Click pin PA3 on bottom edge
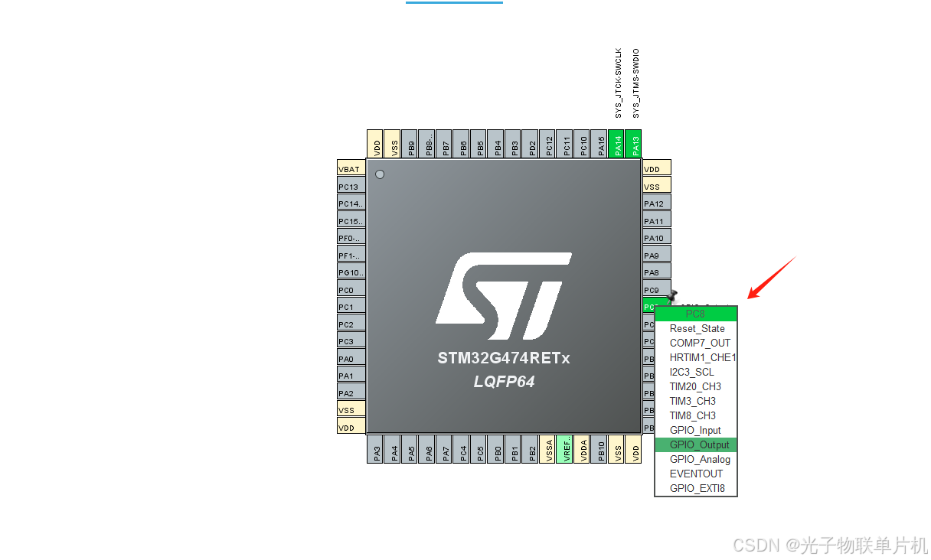The width and height of the screenshot is (931, 560). point(376,449)
